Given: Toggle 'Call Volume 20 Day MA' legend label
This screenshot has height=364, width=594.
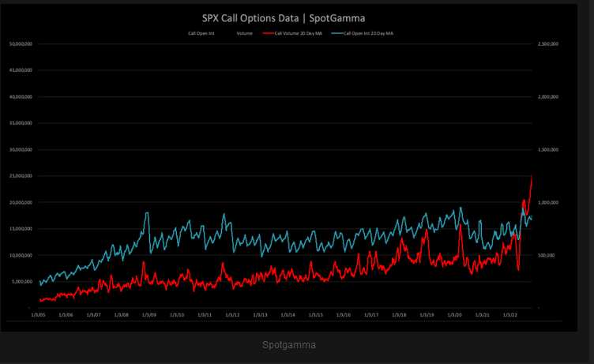Looking at the screenshot, I should 300,34.
